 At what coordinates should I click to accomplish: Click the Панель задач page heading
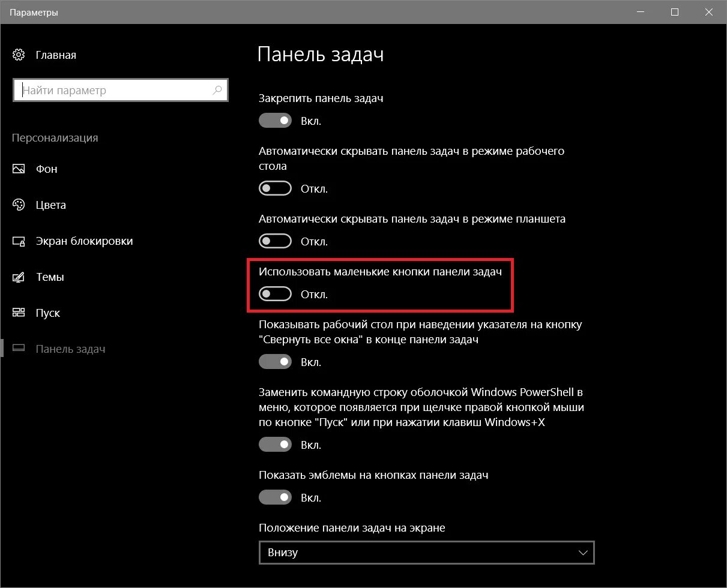[321, 55]
